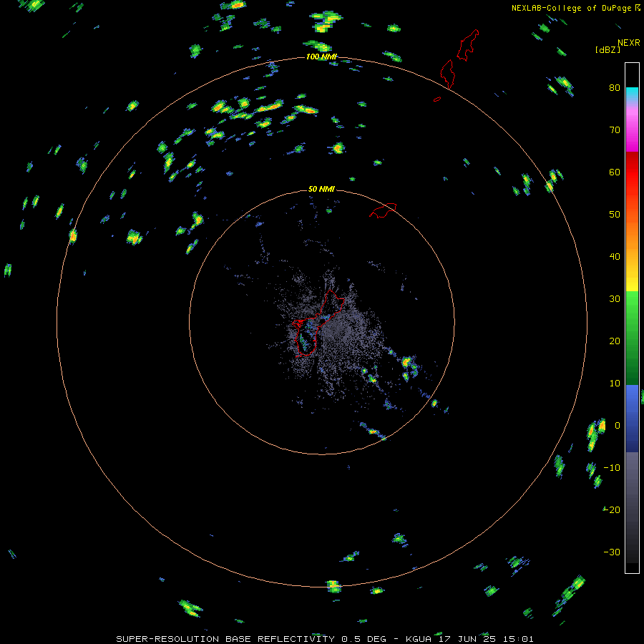
Task: Click the 100 NMI range ring label
Action: pos(321,57)
